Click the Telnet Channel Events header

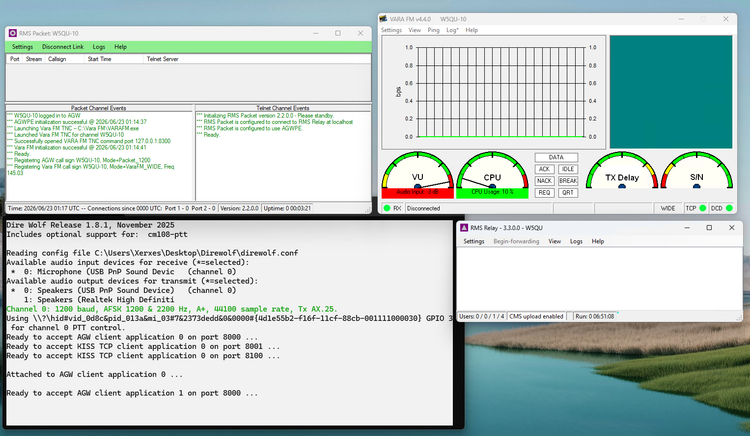point(283,108)
